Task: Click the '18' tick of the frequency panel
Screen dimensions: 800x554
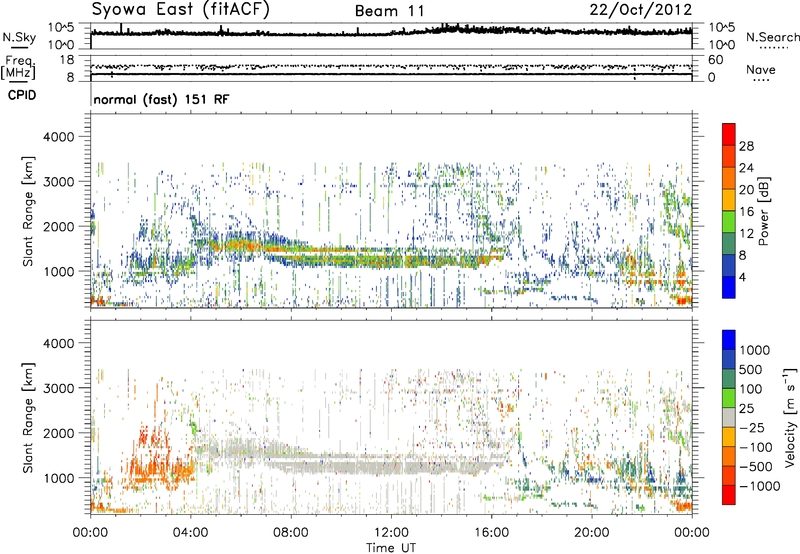Action: 67,60
